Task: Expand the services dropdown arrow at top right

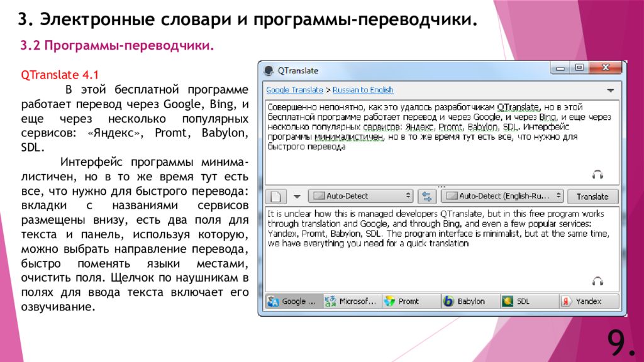Action: pyautogui.click(x=610, y=90)
